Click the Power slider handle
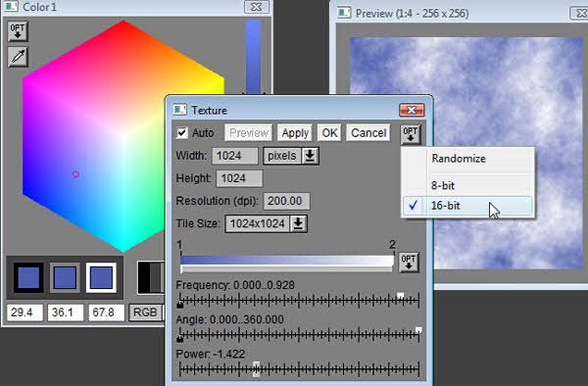Screen dimensions: 588x386 (256, 369)
